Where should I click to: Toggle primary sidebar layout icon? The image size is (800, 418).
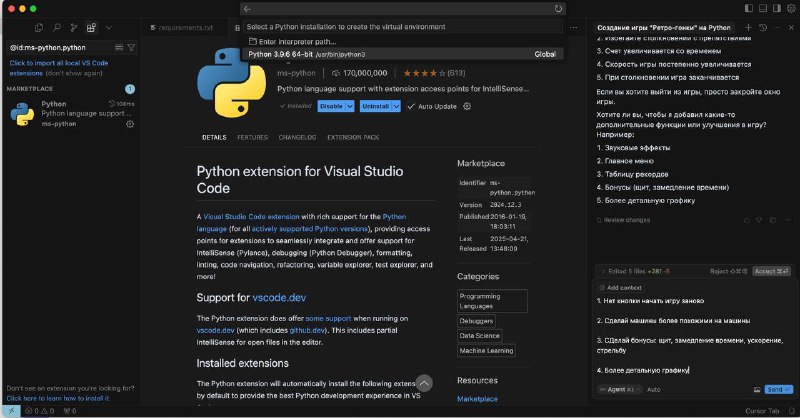tap(749, 8)
